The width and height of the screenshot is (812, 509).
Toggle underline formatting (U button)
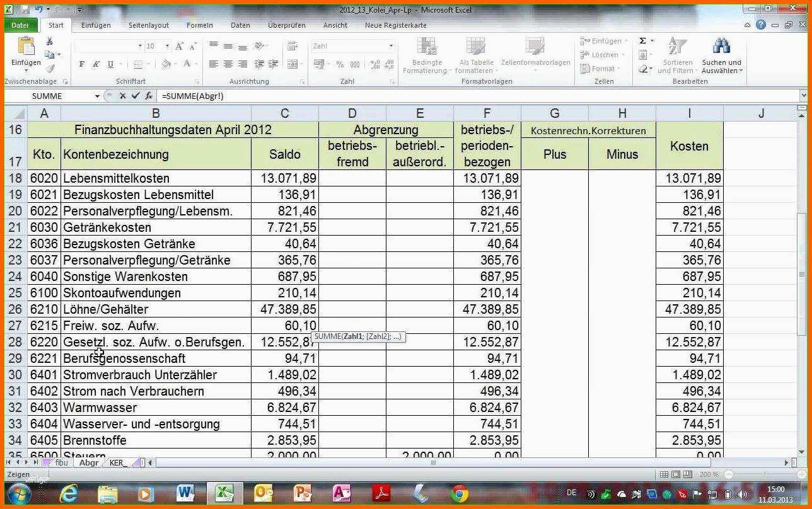[110, 64]
